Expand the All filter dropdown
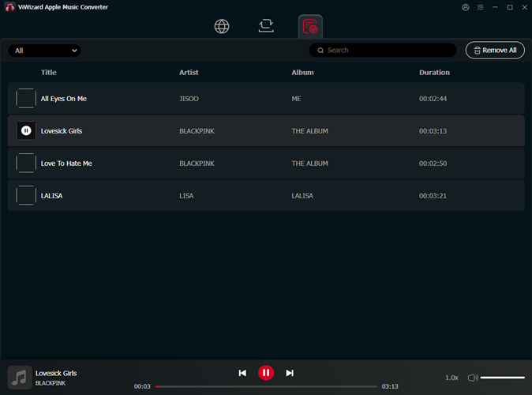 pos(45,51)
